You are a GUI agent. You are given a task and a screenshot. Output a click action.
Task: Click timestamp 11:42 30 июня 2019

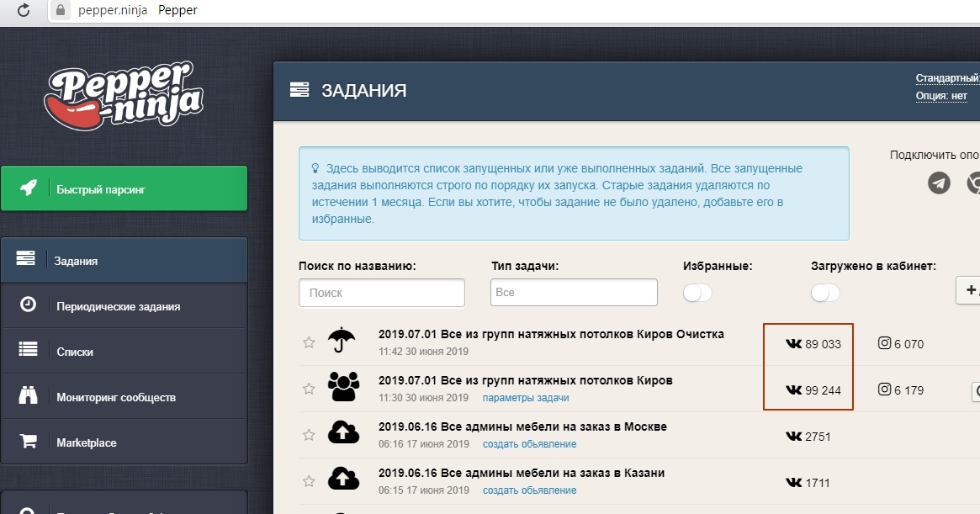click(423, 352)
